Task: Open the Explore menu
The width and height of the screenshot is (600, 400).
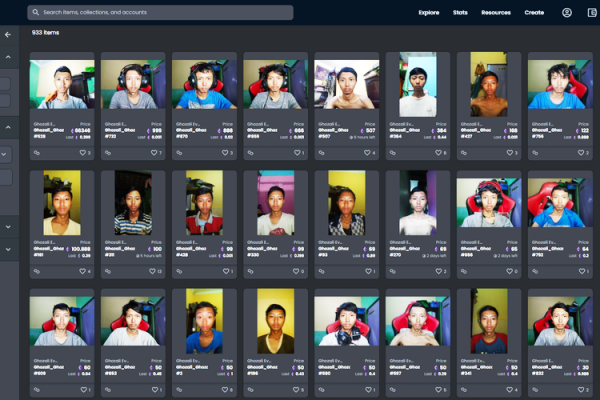Action: 429,13
